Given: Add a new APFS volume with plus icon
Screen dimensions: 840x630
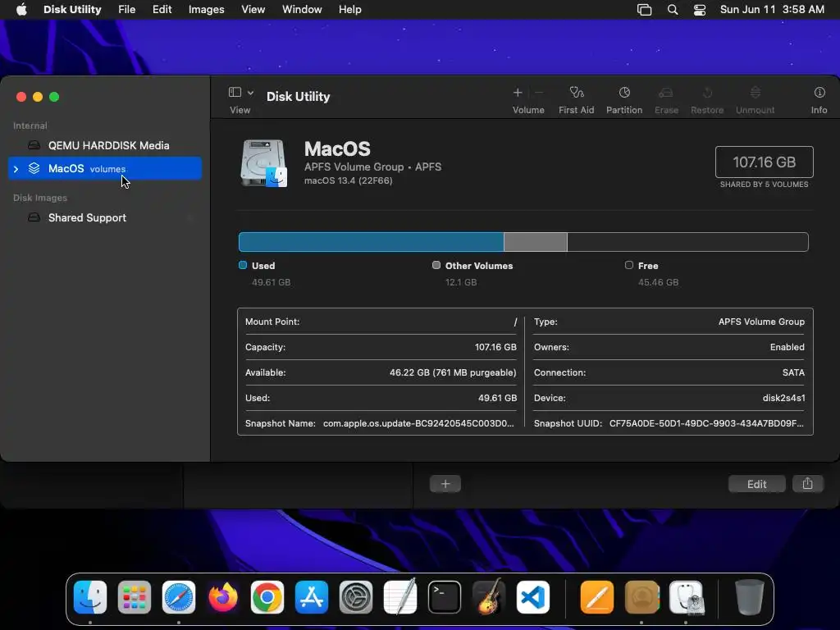Looking at the screenshot, I should 518,93.
